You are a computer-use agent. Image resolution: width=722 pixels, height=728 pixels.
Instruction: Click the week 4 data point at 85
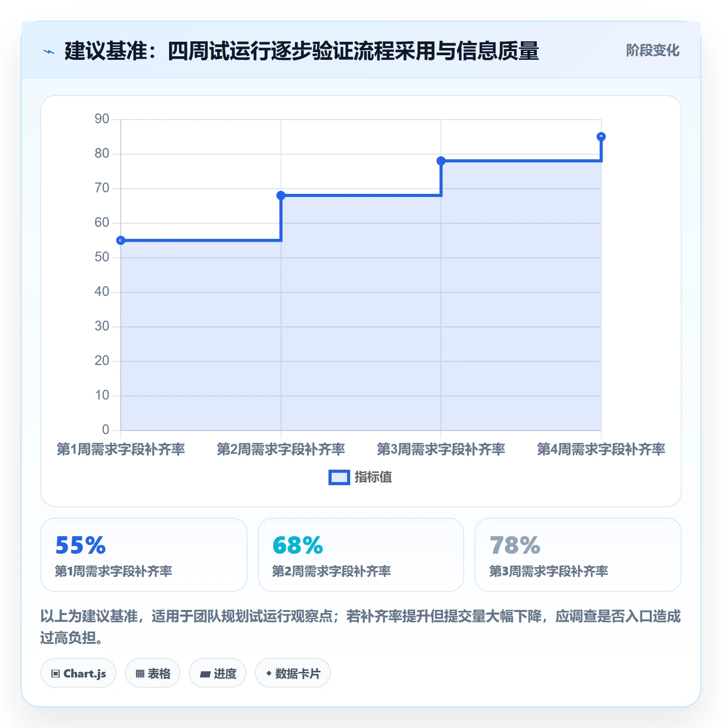(x=601, y=137)
